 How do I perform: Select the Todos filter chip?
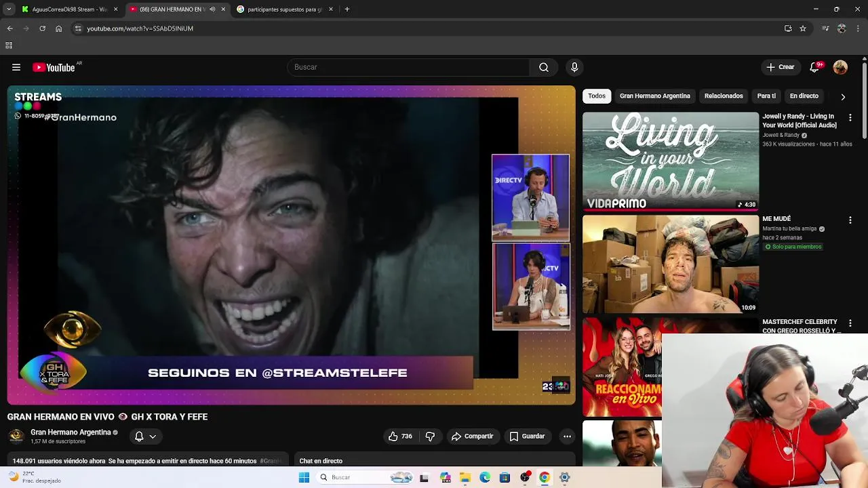(x=597, y=96)
